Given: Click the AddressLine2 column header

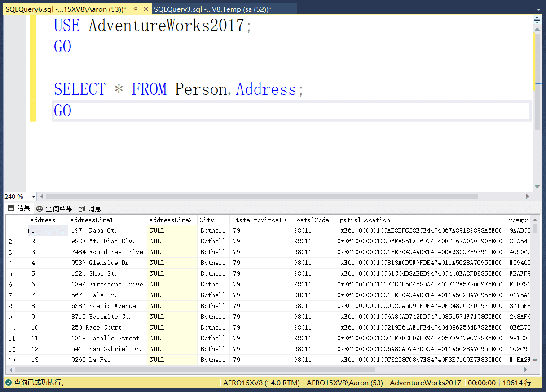Looking at the screenshot, I should (172, 220).
